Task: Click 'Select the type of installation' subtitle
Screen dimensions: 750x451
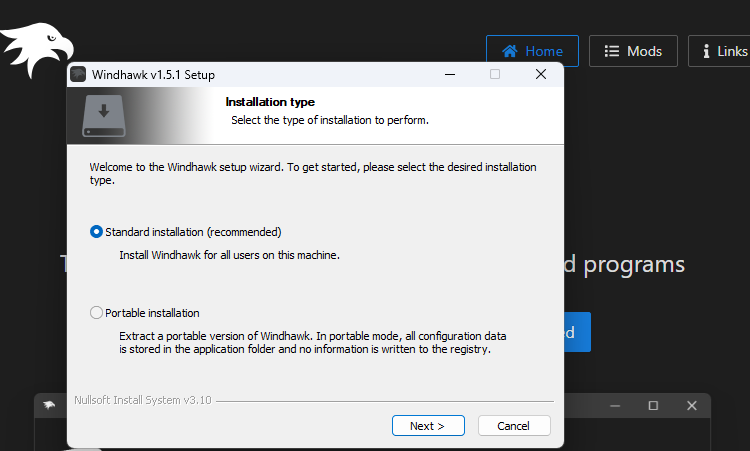Action: (330, 120)
